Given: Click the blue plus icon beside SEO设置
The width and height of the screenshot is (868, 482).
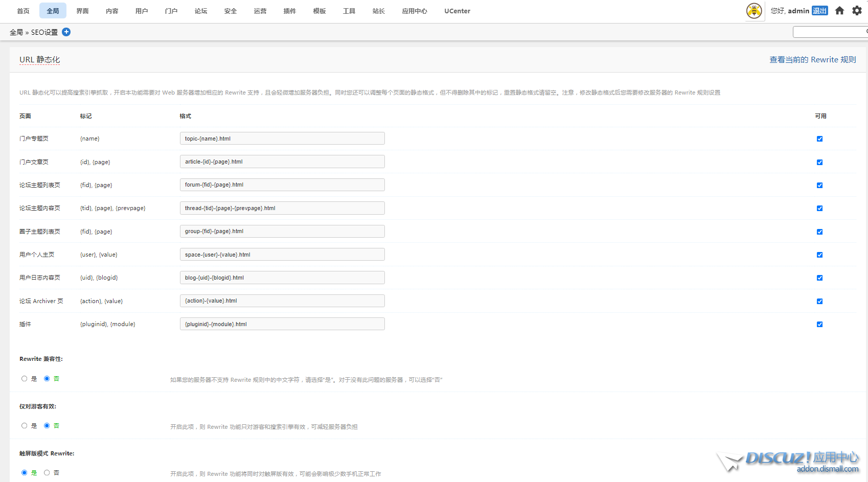Looking at the screenshot, I should (66, 32).
